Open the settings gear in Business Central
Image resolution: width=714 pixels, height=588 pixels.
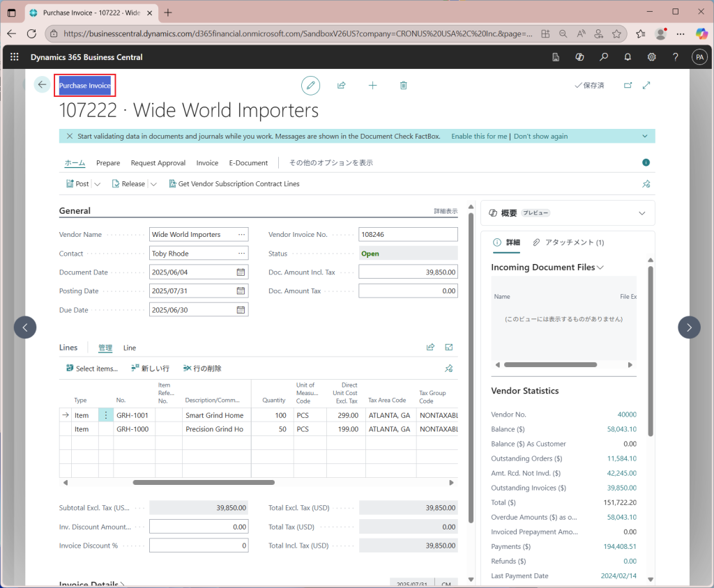coord(652,57)
